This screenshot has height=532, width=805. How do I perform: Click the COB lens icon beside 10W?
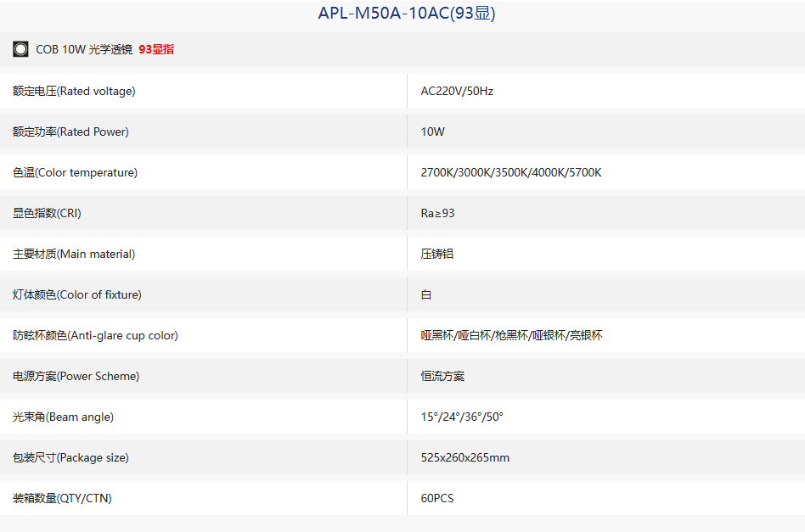pos(20,49)
